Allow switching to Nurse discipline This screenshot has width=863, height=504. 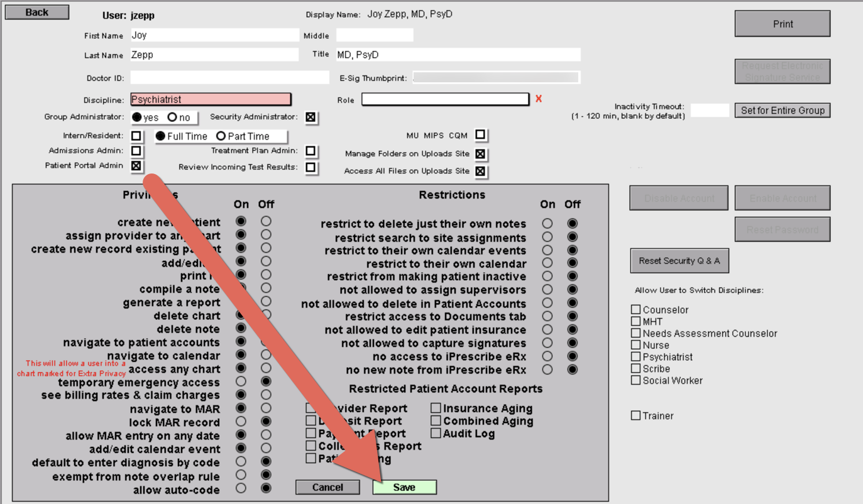(x=636, y=345)
